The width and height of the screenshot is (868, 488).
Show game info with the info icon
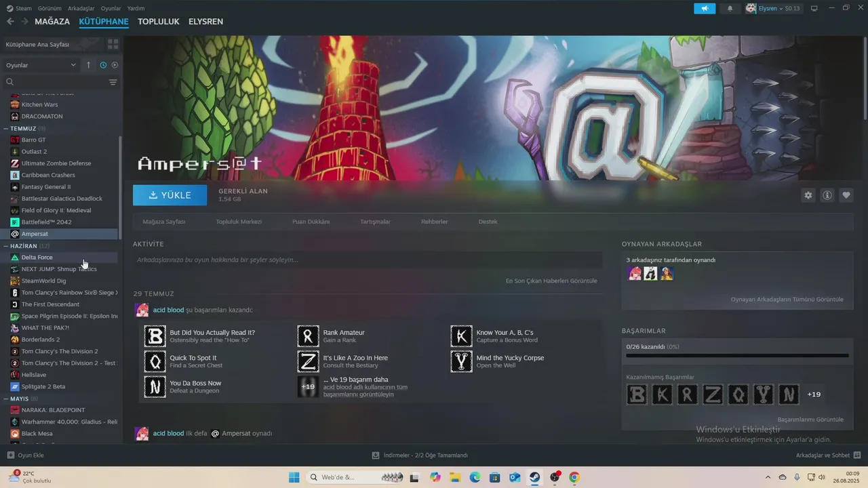[827, 195]
